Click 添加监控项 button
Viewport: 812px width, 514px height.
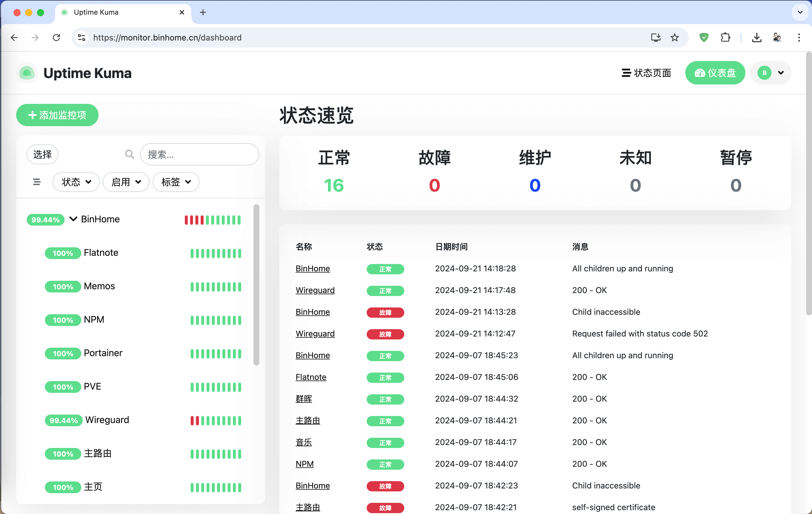tap(57, 115)
